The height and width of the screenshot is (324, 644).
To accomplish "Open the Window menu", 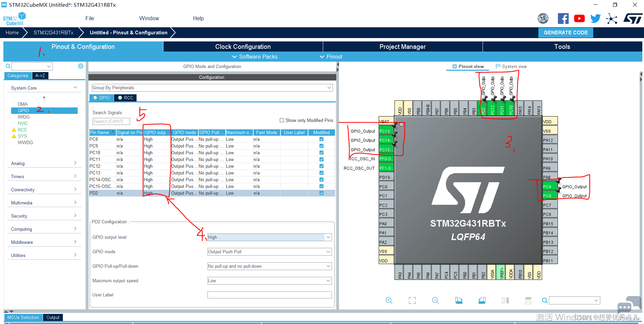I will [149, 18].
